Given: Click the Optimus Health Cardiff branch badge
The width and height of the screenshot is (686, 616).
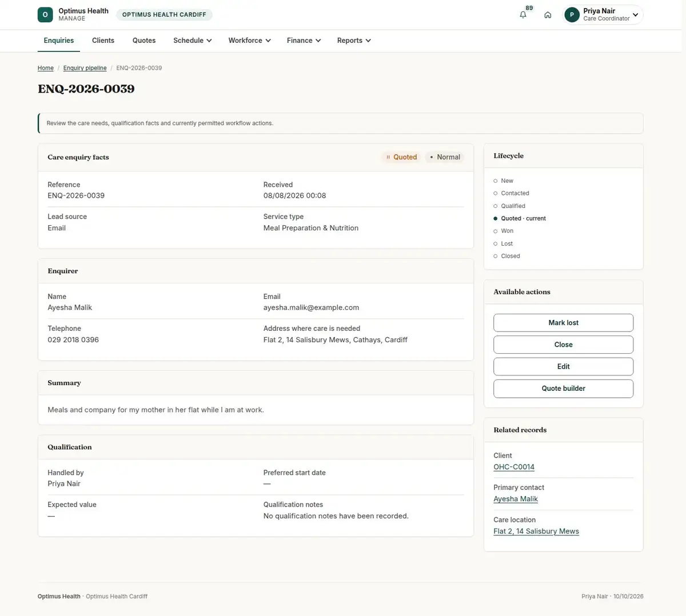Looking at the screenshot, I should pyautogui.click(x=164, y=15).
